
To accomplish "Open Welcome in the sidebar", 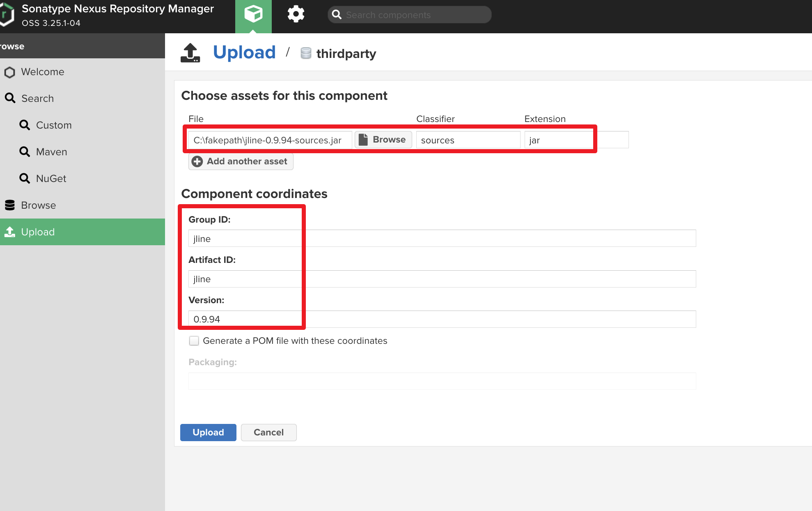I will tap(42, 72).
